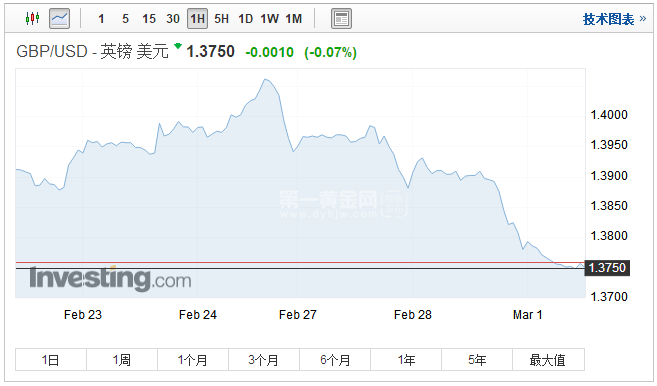Set the 1 minute interval
The height and width of the screenshot is (386, 657).
[x=101, y=19]
